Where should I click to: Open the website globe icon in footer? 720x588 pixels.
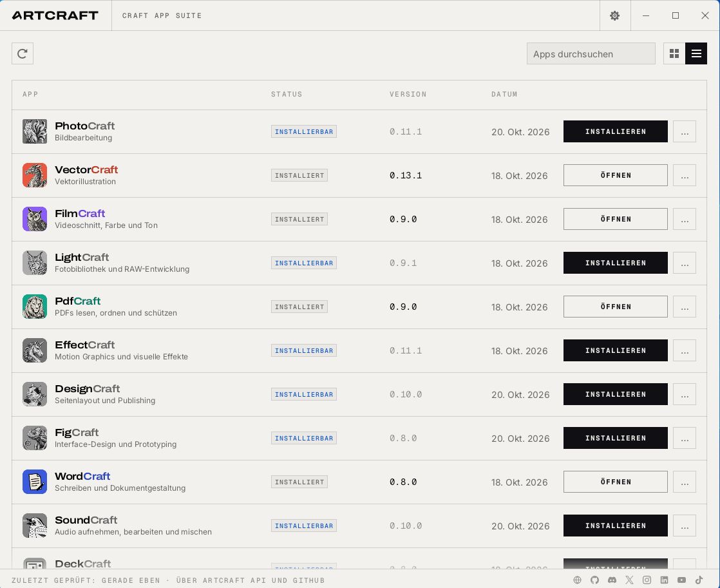tap(577, 580)
